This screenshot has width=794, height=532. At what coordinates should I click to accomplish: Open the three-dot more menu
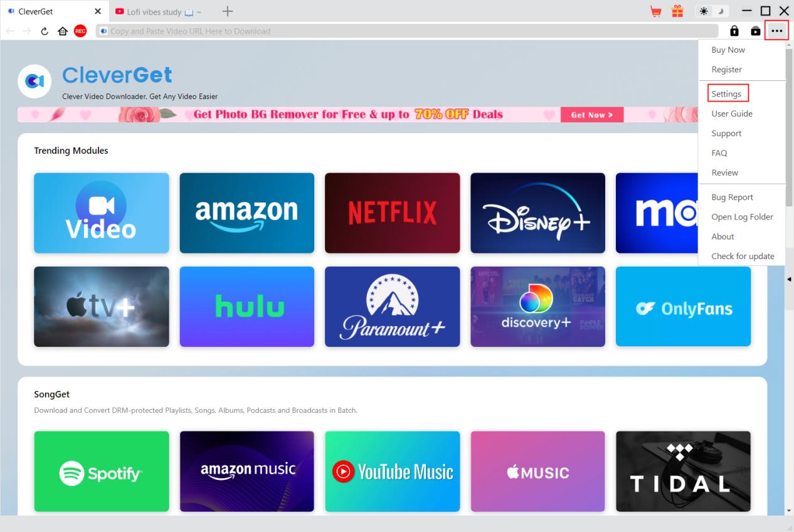coord(777,31)
